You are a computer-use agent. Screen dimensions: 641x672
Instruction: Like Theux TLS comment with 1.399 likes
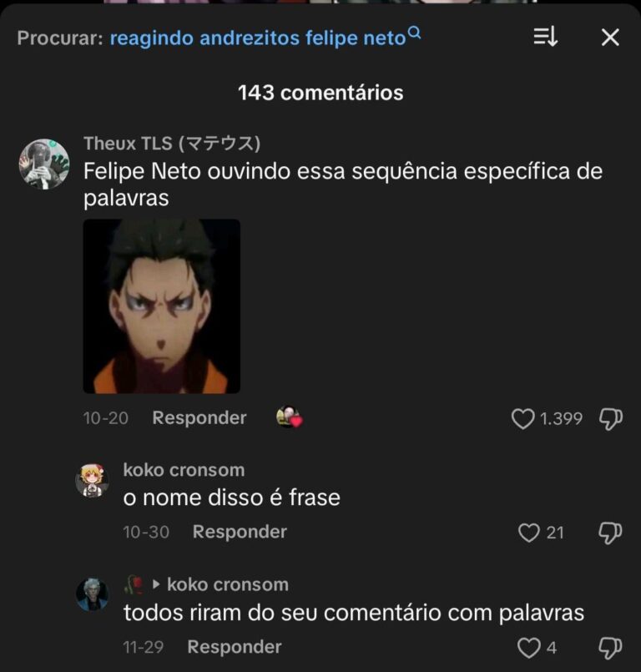[x=522, y=419]
